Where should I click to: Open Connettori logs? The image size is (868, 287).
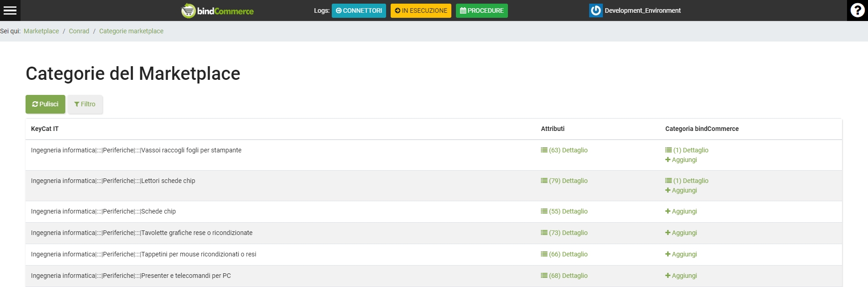(x=359, y=10)
